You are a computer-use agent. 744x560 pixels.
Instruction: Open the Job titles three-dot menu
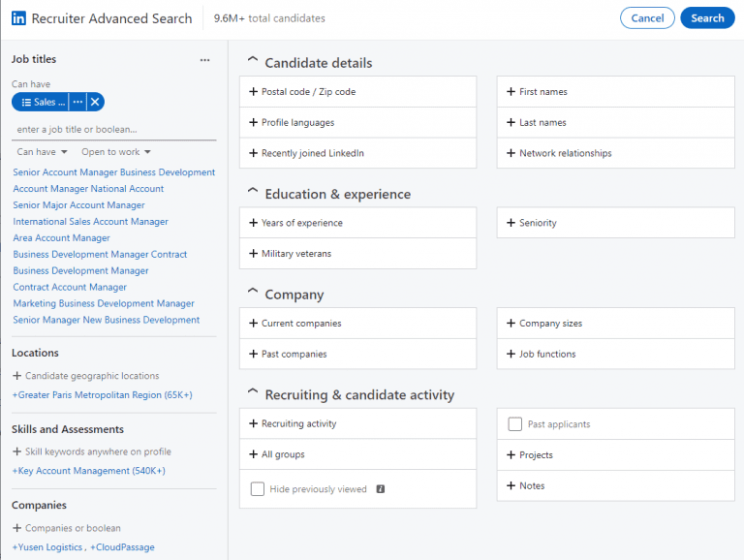[204, 60]
